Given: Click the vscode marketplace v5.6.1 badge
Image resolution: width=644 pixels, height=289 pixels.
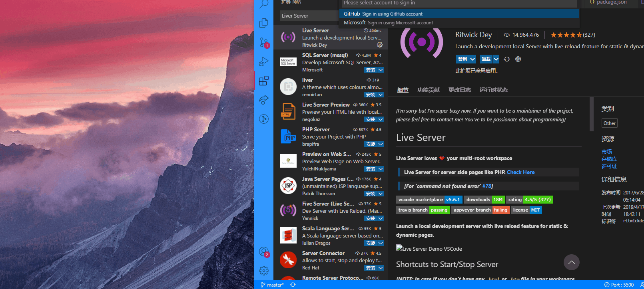Looking at the screenshot, I should [x=429, y=200].
